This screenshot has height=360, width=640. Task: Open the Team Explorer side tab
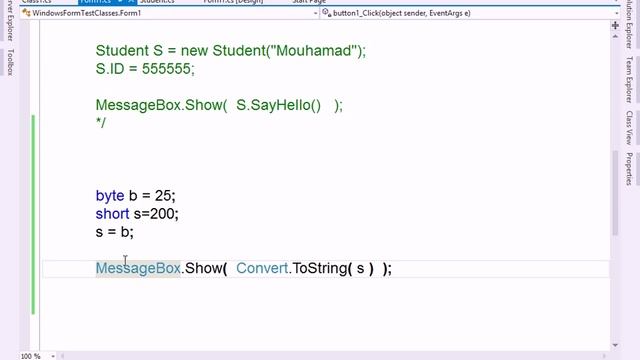pos(629,80)
